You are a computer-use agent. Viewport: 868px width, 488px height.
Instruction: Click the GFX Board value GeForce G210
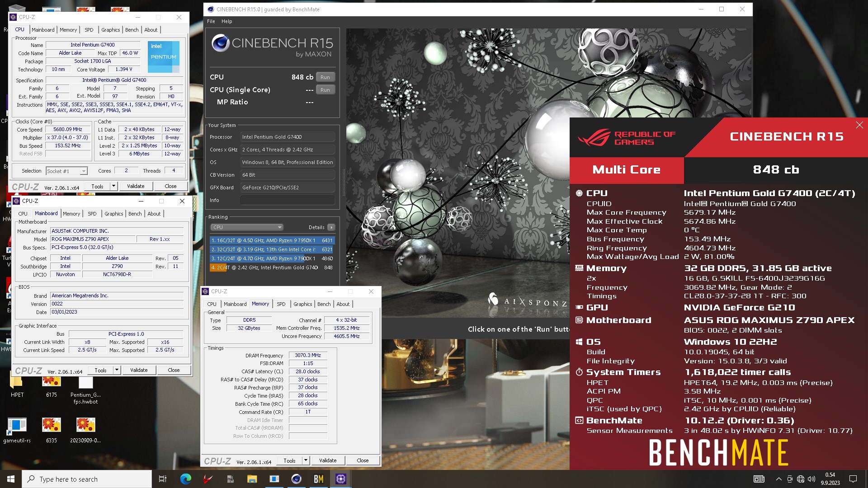point(288,188)
